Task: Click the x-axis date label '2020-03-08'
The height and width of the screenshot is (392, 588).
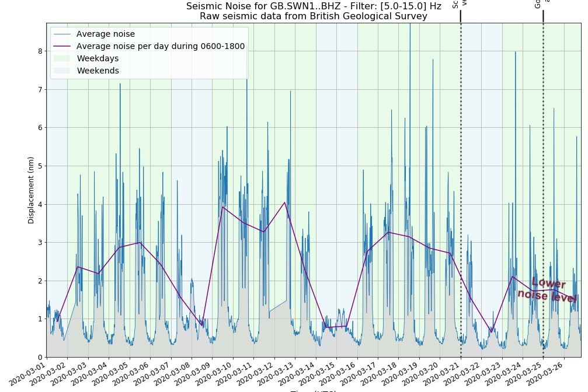Action: pyautogui.click(x=173, y=374)
